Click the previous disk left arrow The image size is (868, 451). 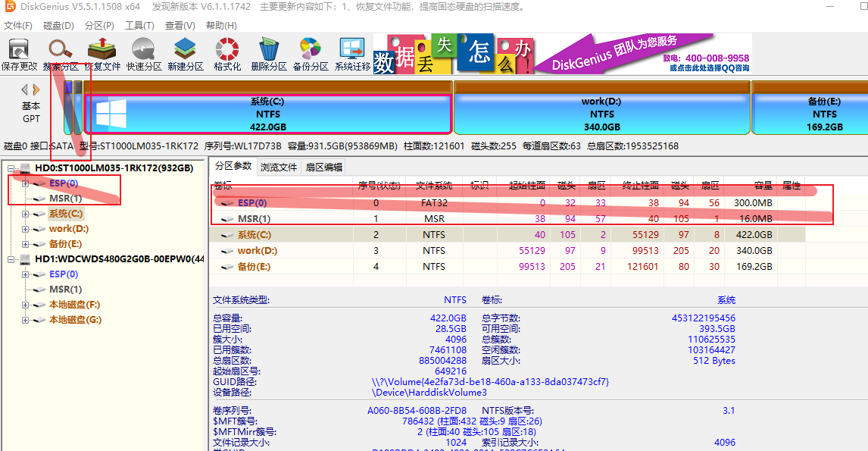coord(24,89)
